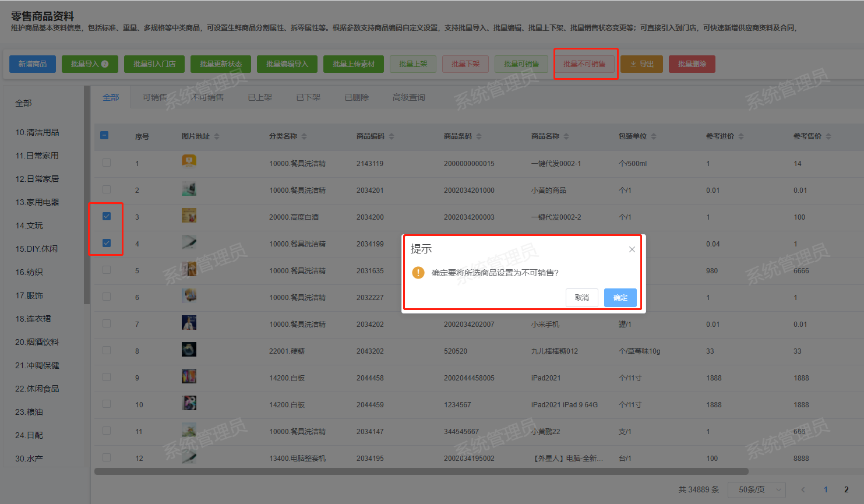
Task: Uncheck the row 4 checkbox
Action: point(107,243)
